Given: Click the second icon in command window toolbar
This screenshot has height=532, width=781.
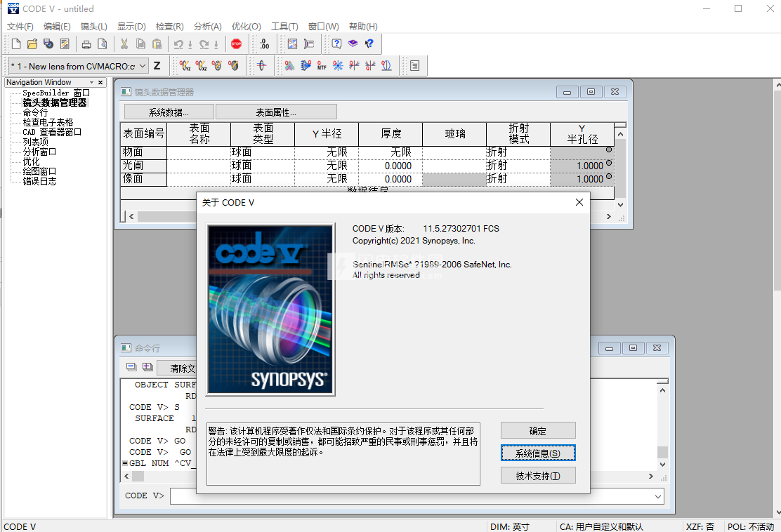Looking at the screenshot, I should pos(147,367).
